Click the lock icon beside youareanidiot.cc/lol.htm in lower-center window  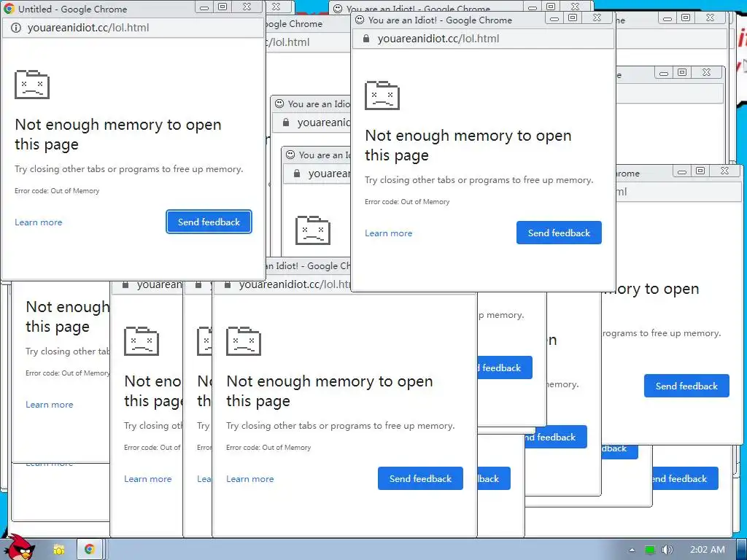(x=228, y=284)
